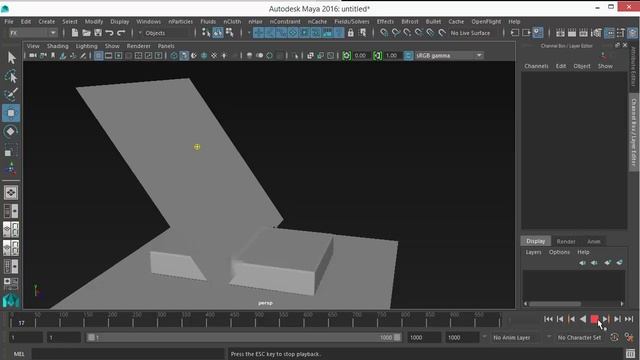Click the MEL command line input
The width and height of the screenshot is (640, 360).
pyautogui.click(x=128, y=354)
